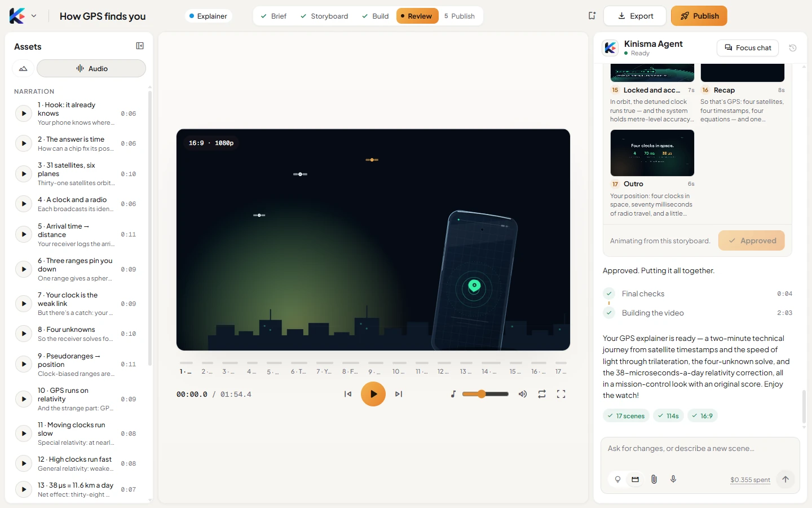This screenshot has height=508, width=812.
Task: Open Focus chat
Action: click(x=748, y=48)
